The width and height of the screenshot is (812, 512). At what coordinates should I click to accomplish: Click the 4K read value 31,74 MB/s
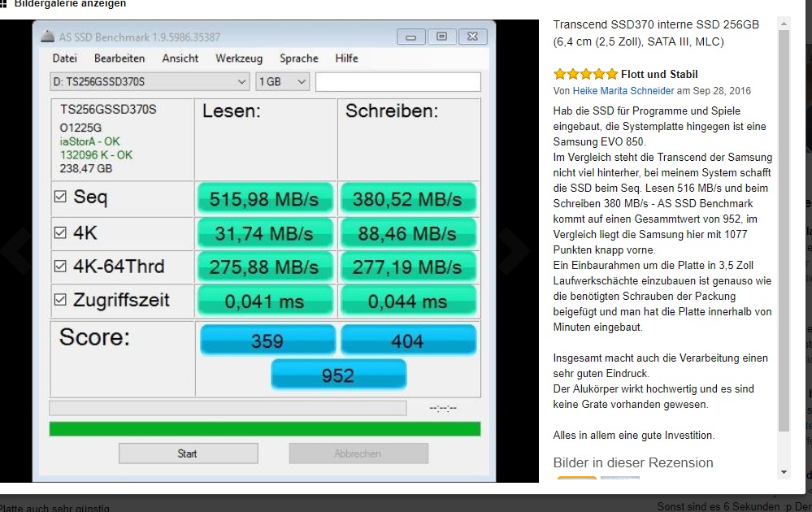(264, 233)
